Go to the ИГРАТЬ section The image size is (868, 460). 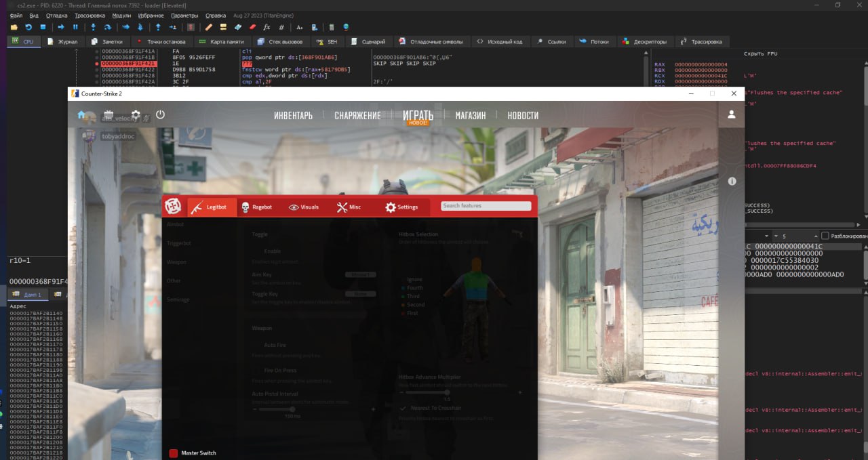click(418, 115)
